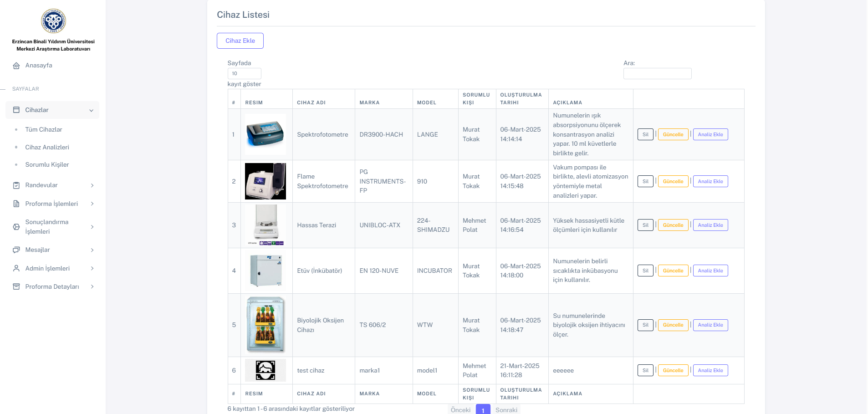Click the Sonuçlandırma İşlemleri icon
868x414 pixels.
coord(16,227)
